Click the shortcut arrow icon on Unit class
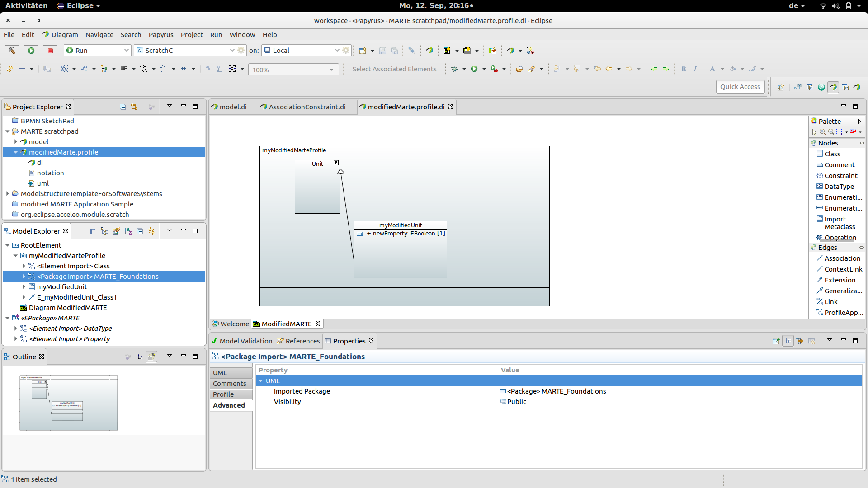868x488 pixels. tap(336, 163)
